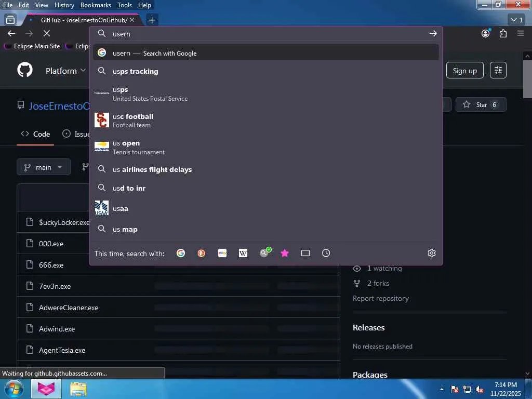Open the pink browser icon in taskbar
The height and width of the screenshot is (399, 532).
click(x=46, y=389)
